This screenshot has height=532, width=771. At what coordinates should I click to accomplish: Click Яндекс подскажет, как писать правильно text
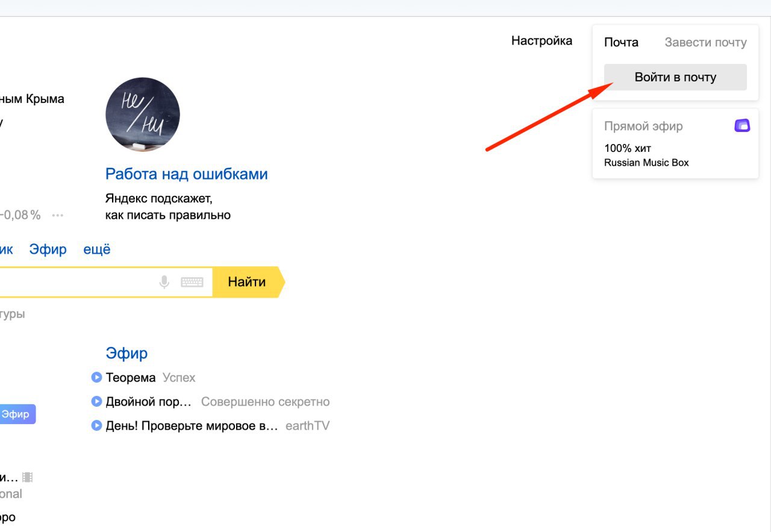coord(168,207)
